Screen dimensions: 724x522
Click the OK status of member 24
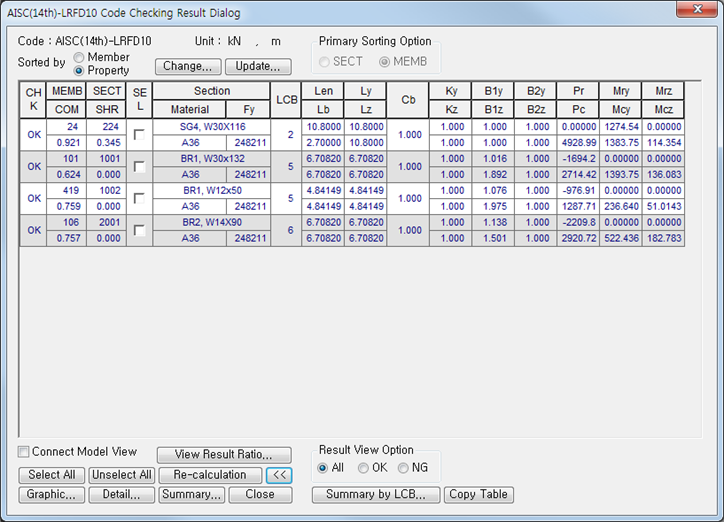pyautogui.click(x=33, y=135)
